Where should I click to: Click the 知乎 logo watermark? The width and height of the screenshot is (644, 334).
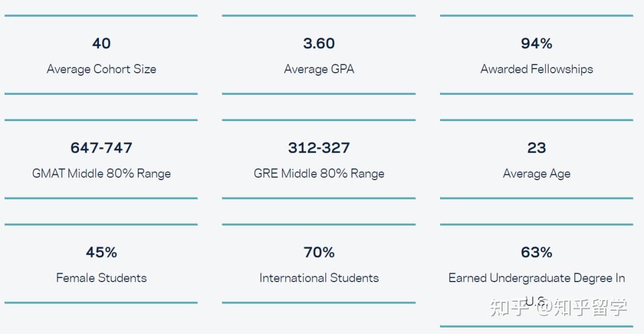(x=509, y=307)
